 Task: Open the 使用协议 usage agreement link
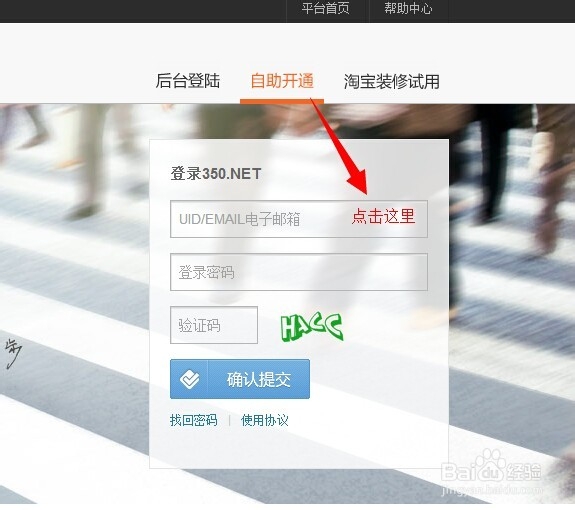(264, 420)
